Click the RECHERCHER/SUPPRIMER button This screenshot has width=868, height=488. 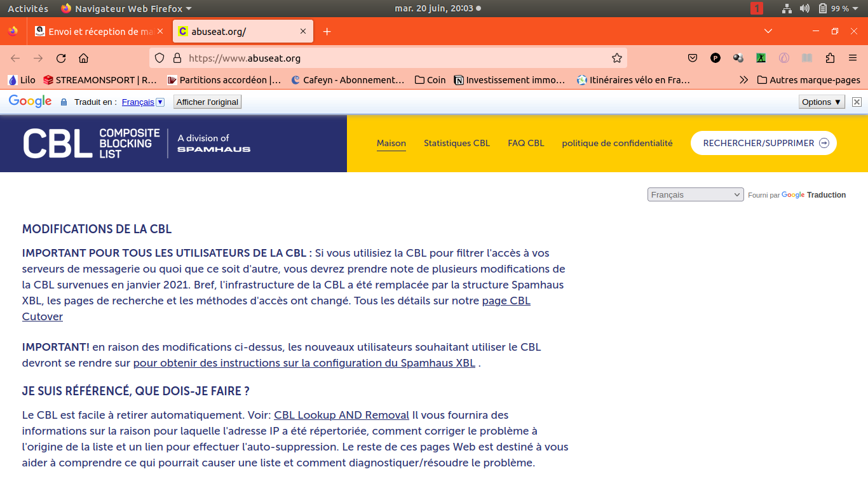pyautogui.click(x=763, y=144)
